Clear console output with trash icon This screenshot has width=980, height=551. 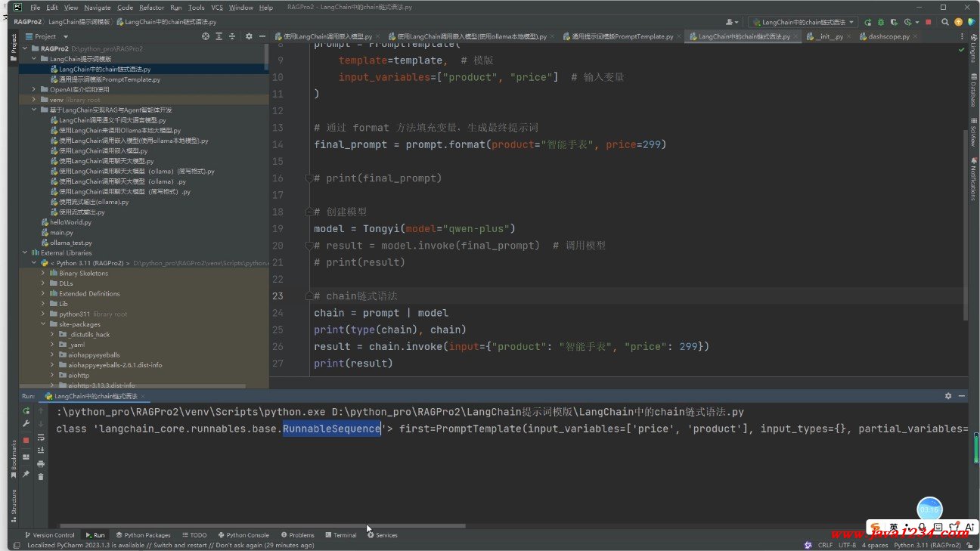(x=41, y=476)
